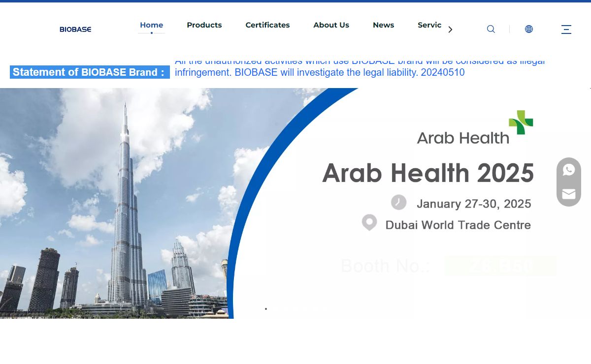The image size is (591, 364).
Task: Click the Arab Health logo in banner
Action: coord(475,127)
